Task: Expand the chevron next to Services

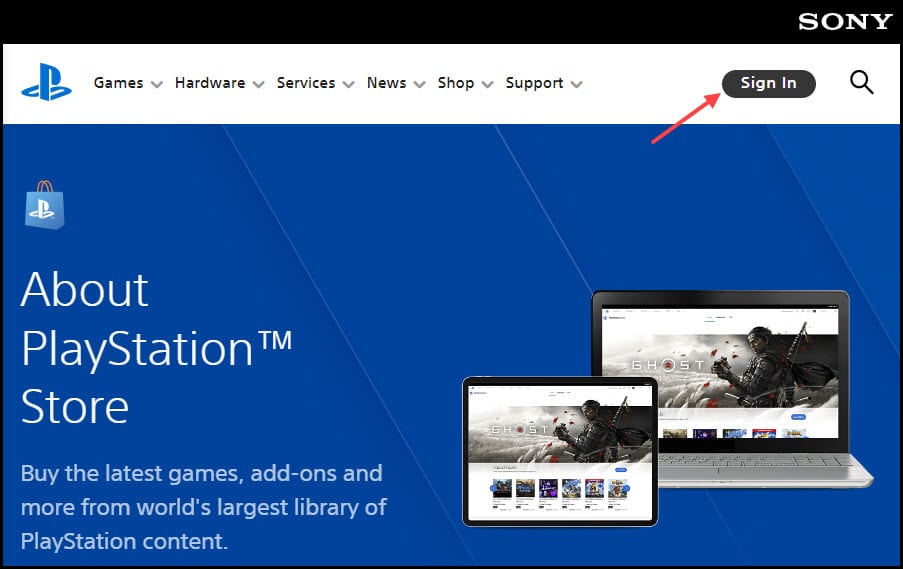Action: coord(348,85)
